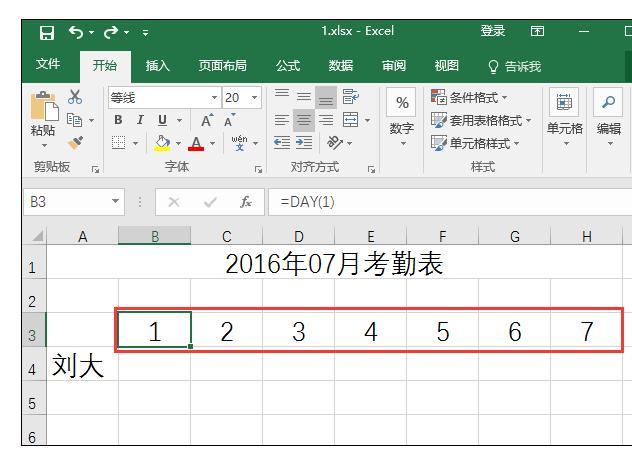Toggle Underline formatting
The height and width of the screenshot is (457, 632).
(x=162, y=120)
